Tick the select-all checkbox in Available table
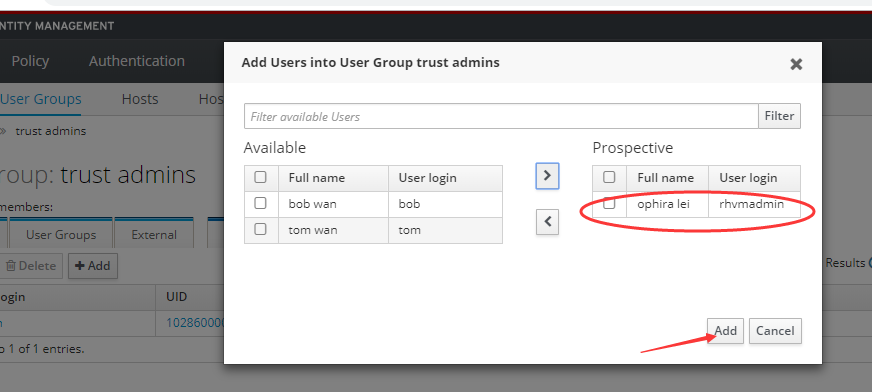Image resolution: width=872 pixels, height=392 pixels. (x=260, y=177)
